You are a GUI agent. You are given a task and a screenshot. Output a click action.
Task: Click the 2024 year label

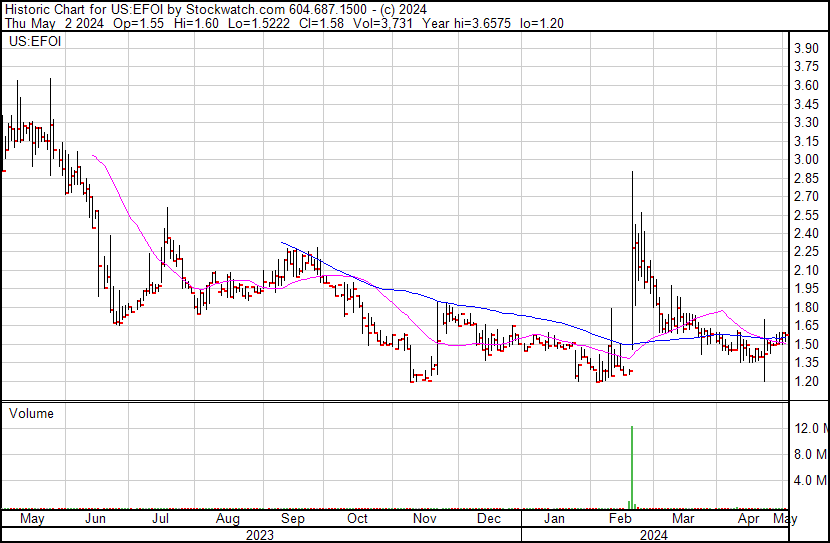(654, 535)
